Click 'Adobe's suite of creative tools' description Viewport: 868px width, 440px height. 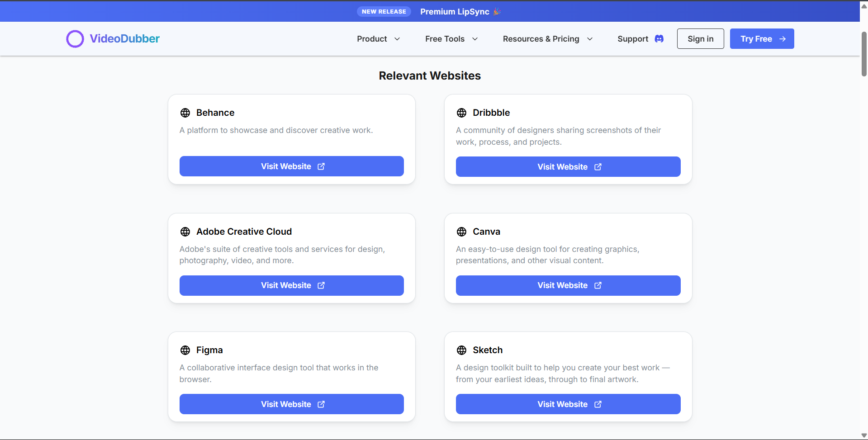pyautogui.click(x=282, y=255)
